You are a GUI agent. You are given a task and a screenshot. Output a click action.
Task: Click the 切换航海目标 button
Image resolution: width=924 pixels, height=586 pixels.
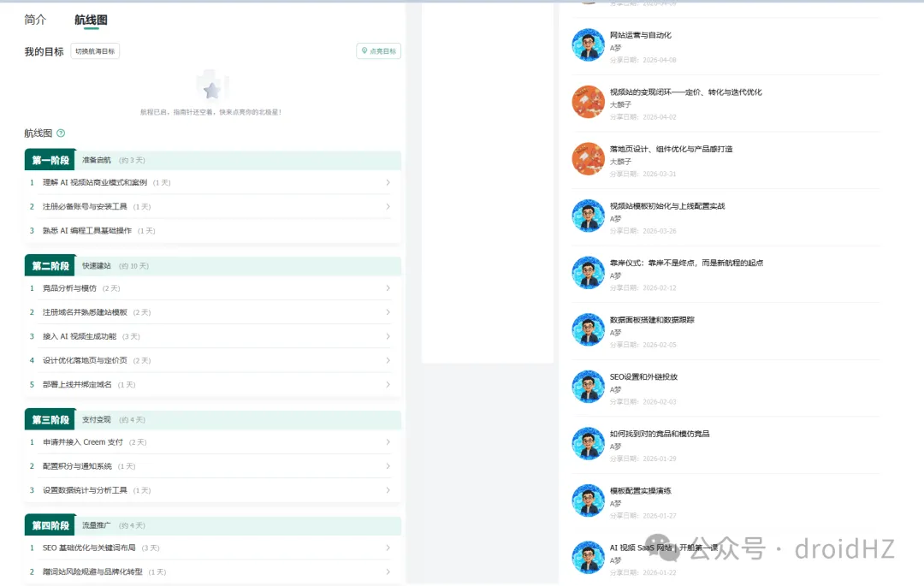click(x=95, y=51)
